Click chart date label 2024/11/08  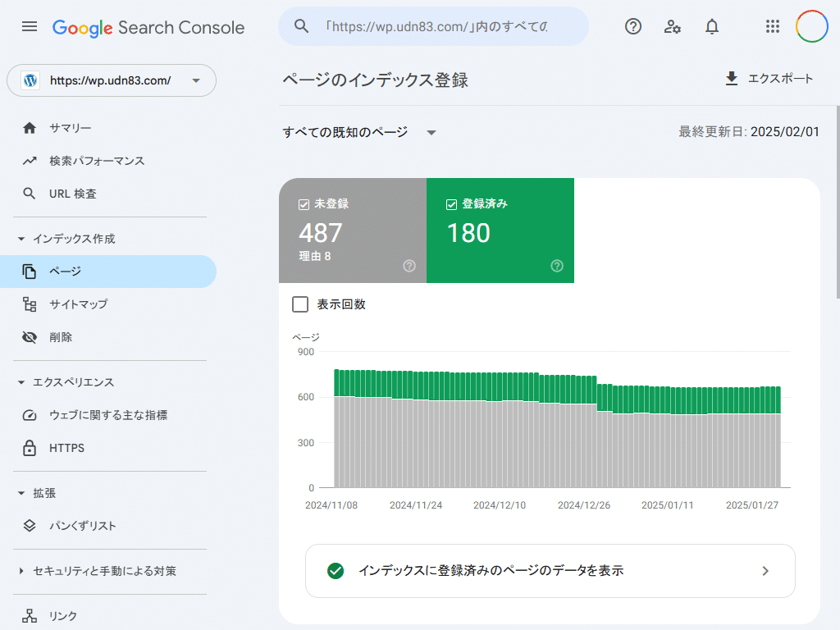tap(331, 505)
